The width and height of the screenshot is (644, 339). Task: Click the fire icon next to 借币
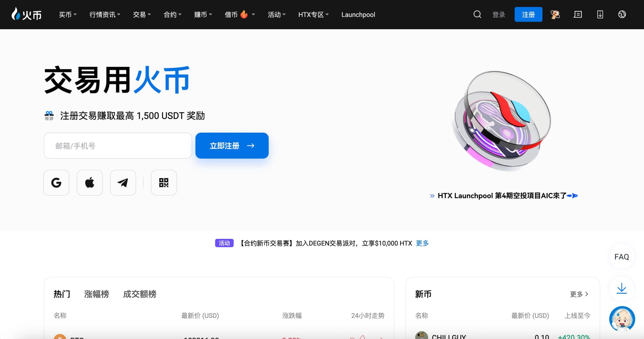tap(244, 14)
